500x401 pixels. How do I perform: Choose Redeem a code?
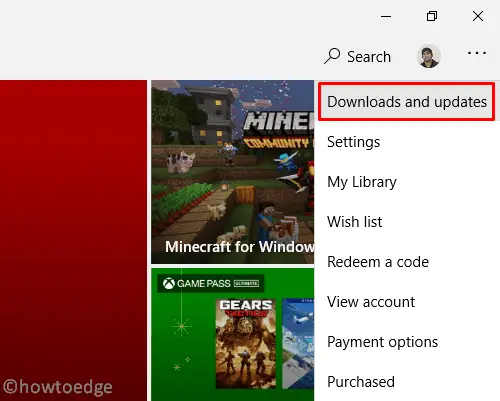tap(407, 262)
